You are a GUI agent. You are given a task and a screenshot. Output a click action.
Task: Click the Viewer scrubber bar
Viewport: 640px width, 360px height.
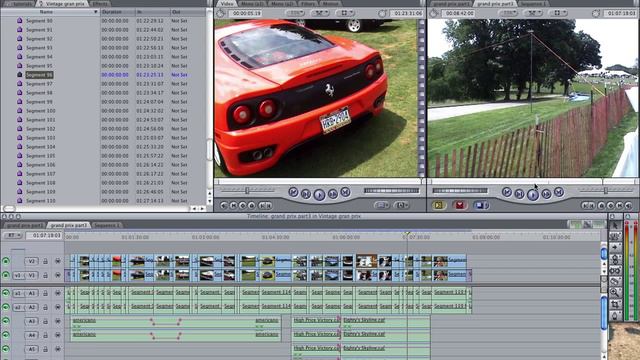pyautogui.click(x=320, y=182)
